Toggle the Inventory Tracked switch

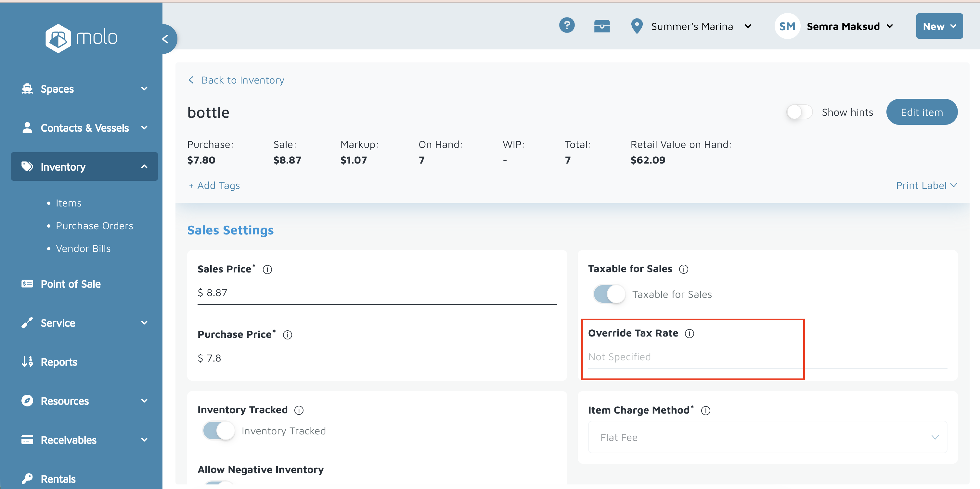219,431
